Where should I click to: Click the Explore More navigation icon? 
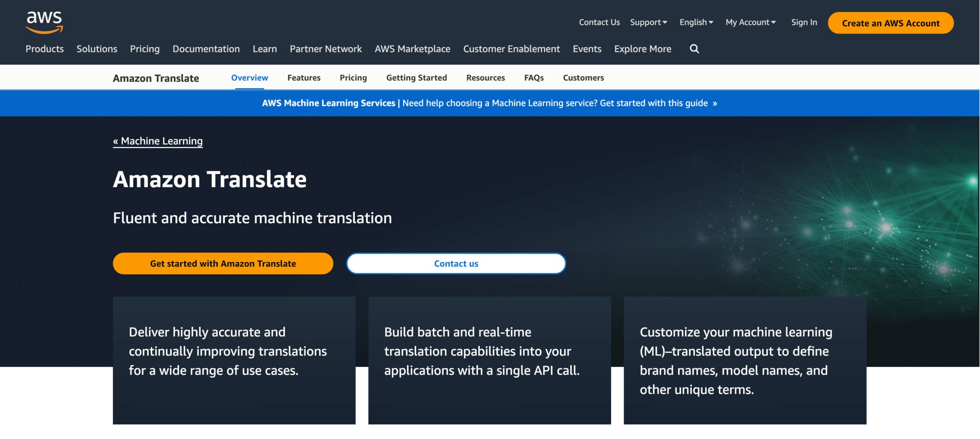click(x=643, y=48)
